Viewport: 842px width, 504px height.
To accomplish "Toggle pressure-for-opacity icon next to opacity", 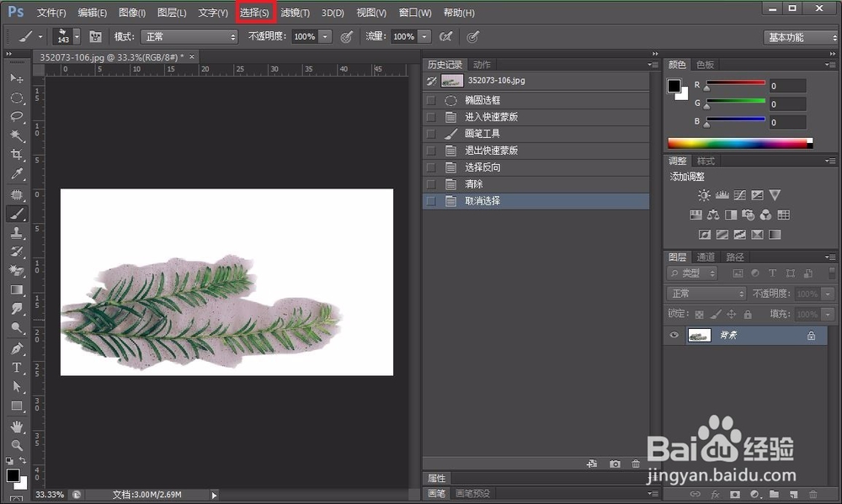I will tap(347, 36).
